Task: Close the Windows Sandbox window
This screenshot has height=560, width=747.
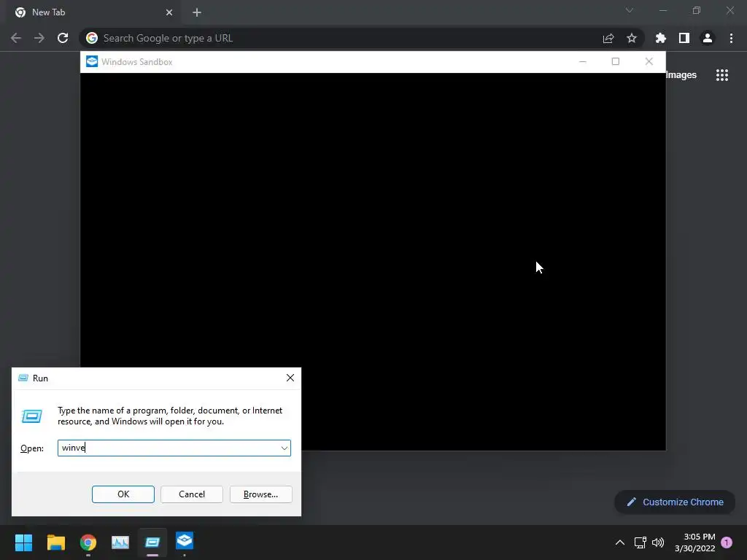Action: pyautogui.click(x=649, y=61)
